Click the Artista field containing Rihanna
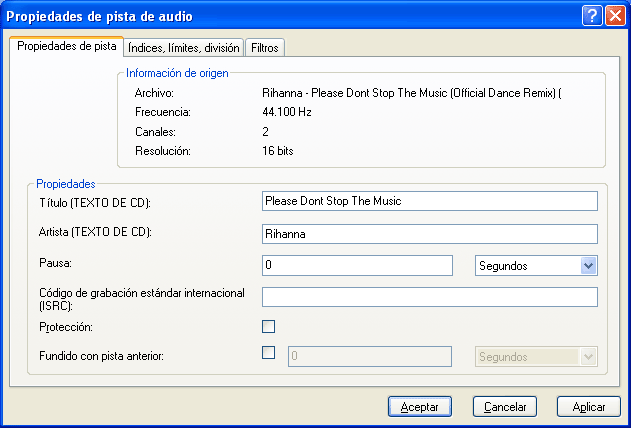Viewport: 631px width, 428px height. 429,234
